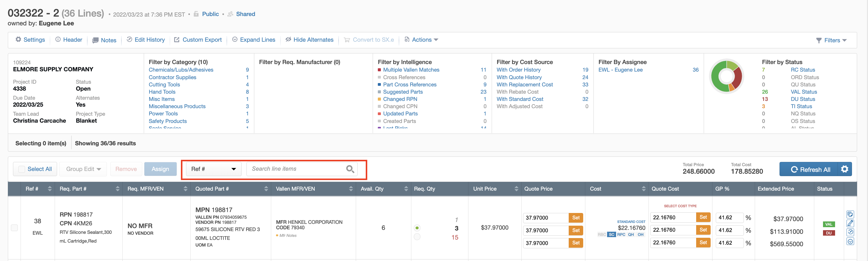Click the magnifier icon in line search
This screenshot has height=261, width=868.
click(350, 169)
